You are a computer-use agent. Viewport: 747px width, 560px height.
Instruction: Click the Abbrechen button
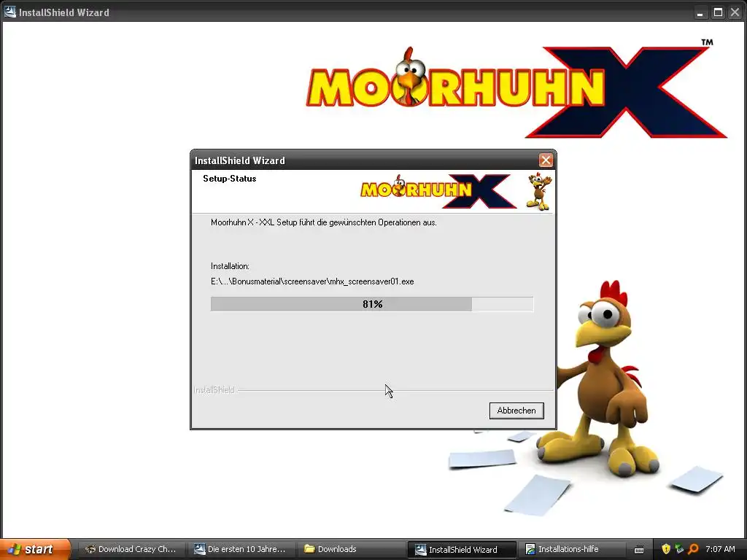(x=516, y=411)
